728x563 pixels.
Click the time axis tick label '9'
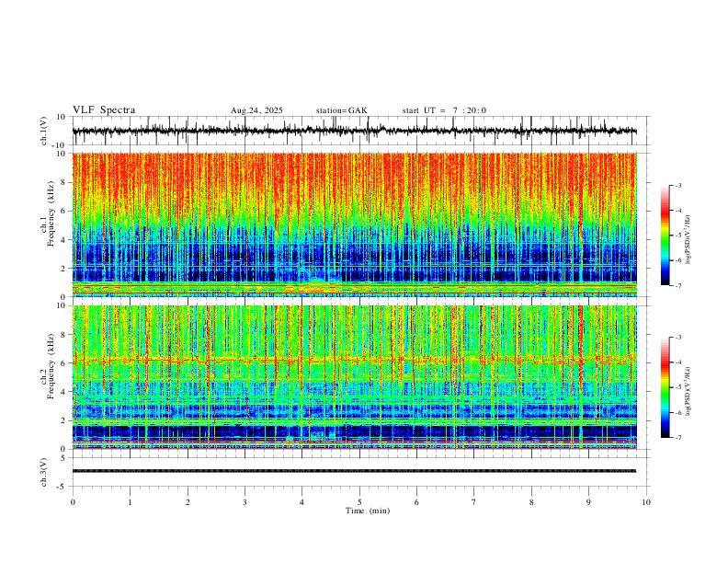pos(588,502)
